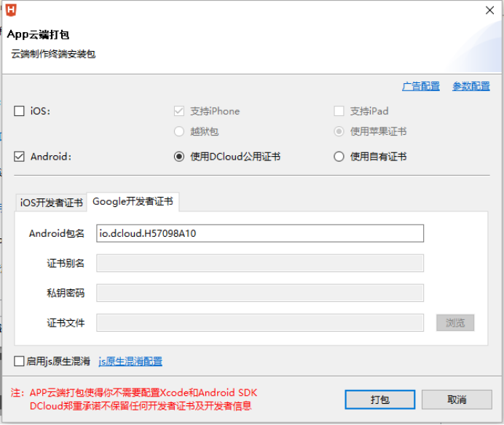Toggle the 启用js原生混淆 checkbox

20,361
